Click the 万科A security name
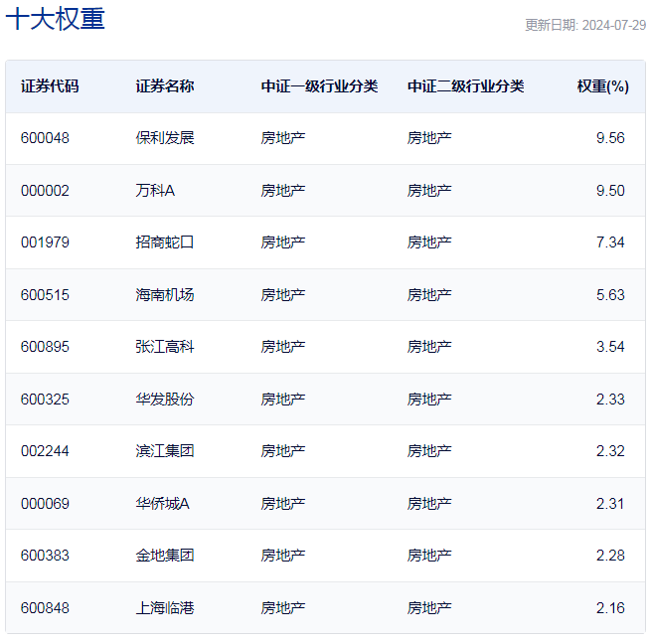Viewport: 650px width, 644px height. tap(155, 191)
